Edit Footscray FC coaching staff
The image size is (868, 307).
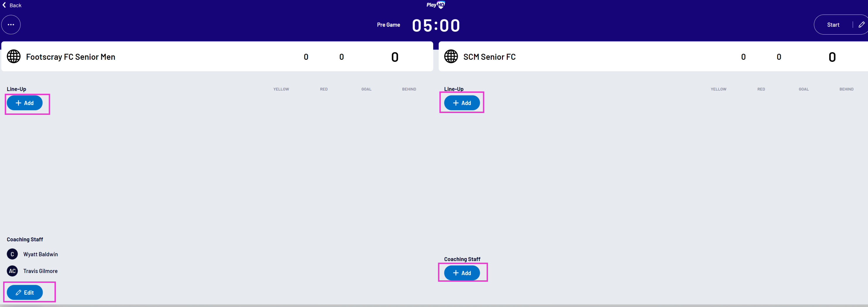(x=25, y=292)
